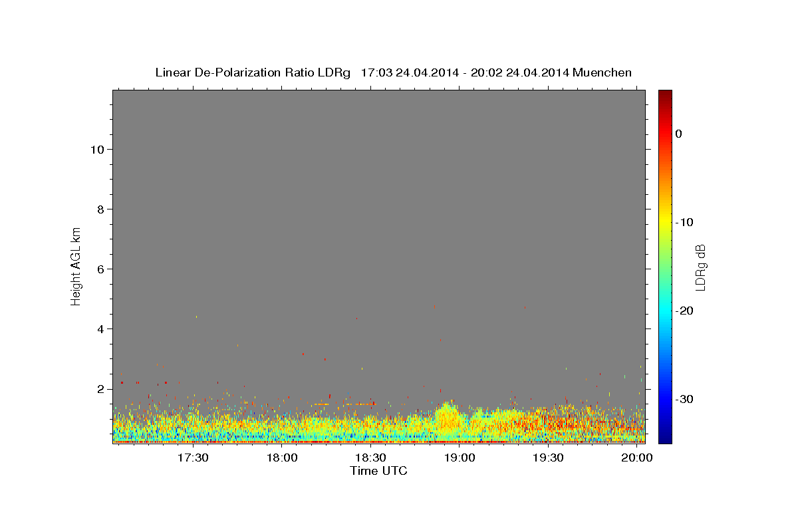
Task: Click the height tick label 6
Action: coord(102,269)
